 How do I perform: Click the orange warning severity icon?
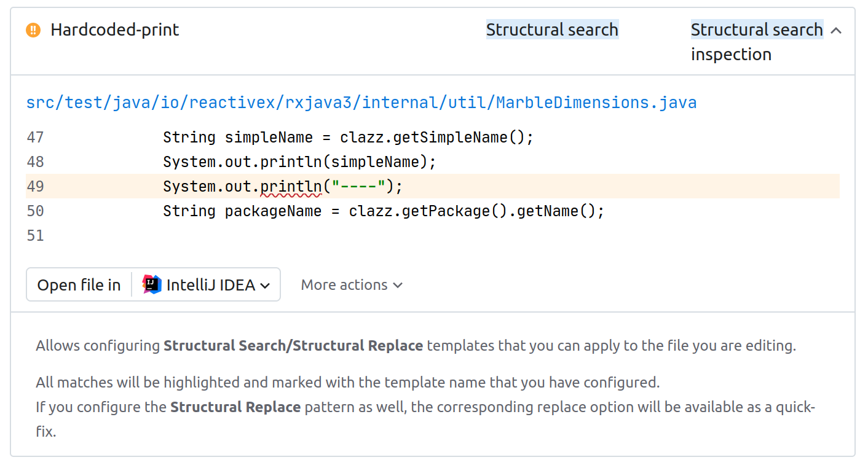[33, 30]
